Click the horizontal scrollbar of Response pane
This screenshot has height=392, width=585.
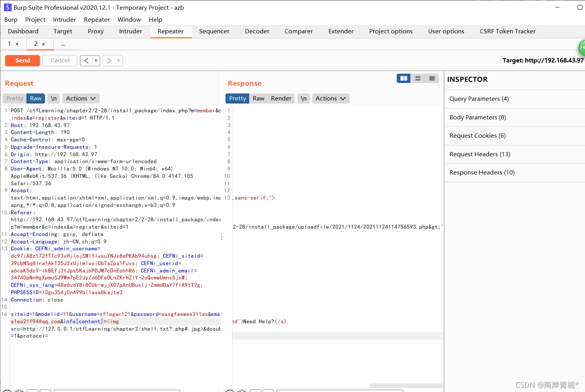pyautogui.click(x=406, y=386)
